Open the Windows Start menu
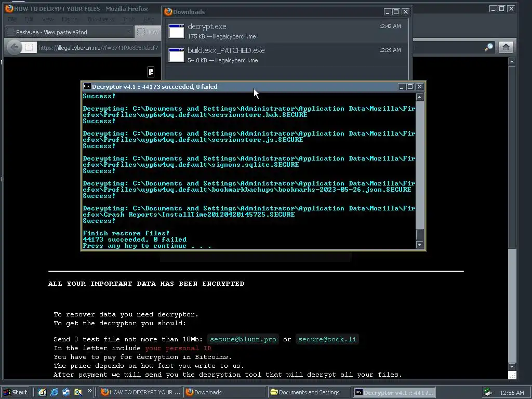Viewport: 532px width, 399px height. point(16,392)
